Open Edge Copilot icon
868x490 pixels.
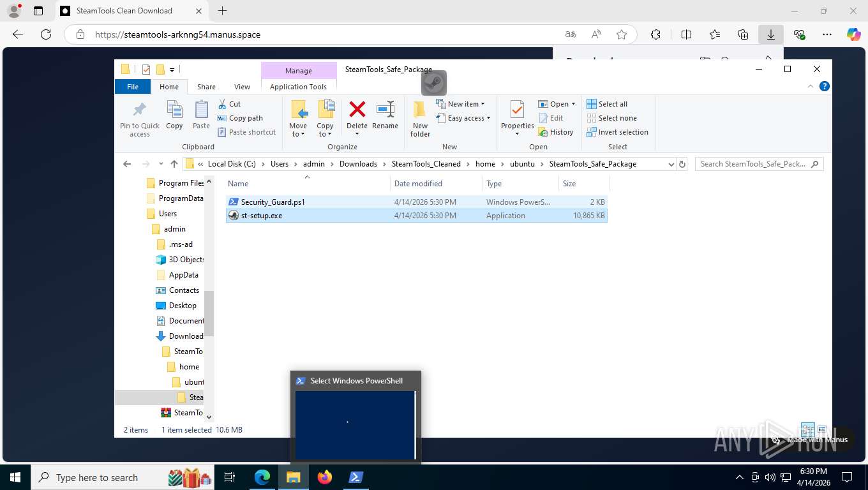click(x=853, y=34)
